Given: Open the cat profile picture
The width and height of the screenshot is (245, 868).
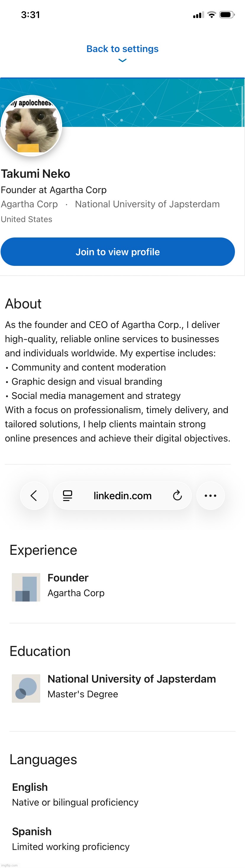Looking at the screenshot, I should 31,126.
